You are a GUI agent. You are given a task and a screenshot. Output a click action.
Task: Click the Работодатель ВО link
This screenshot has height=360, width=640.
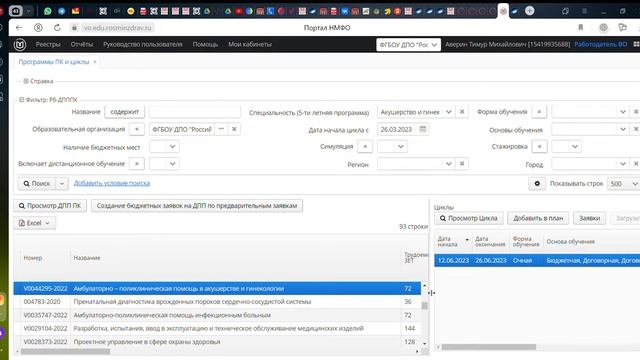point(601,44)
